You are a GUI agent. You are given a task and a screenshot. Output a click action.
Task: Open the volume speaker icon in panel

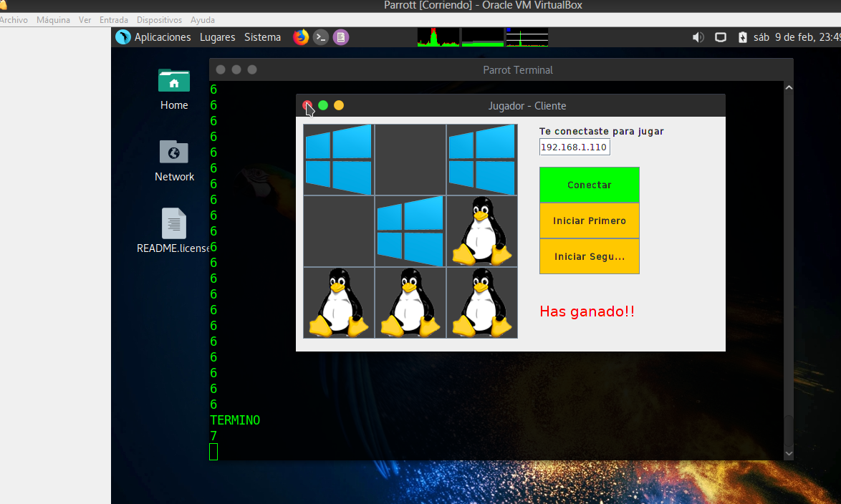[x=698, y=37]
